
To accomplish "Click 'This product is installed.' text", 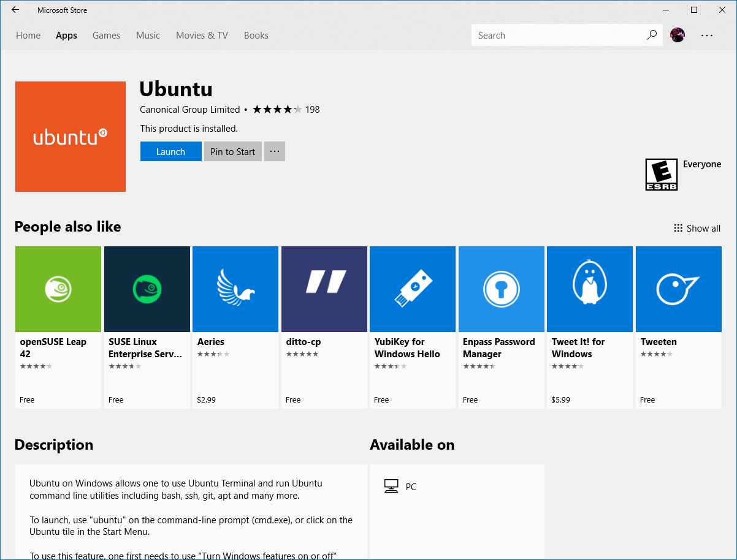I will 189,129.
